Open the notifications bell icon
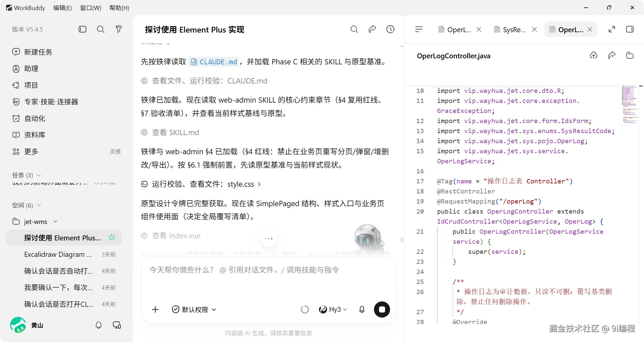This screenshot has width=644, height=342. [x=99, y=325]
